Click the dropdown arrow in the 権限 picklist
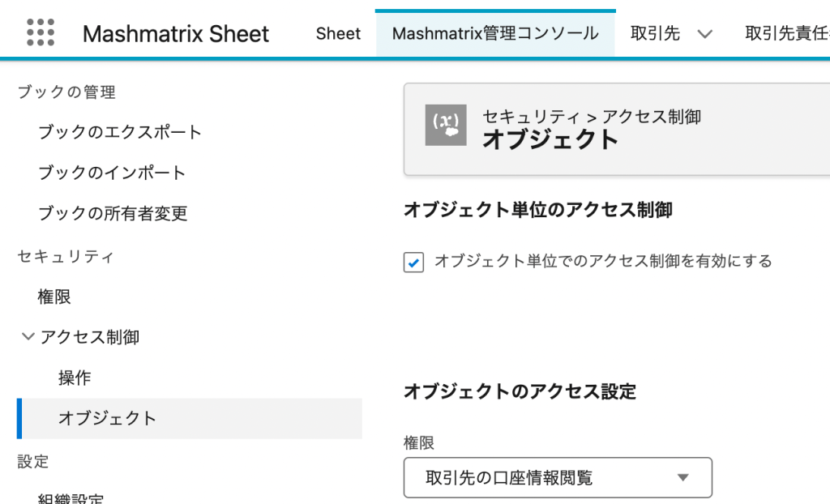Image resolution: width=830 pixels, height=504 pixels. [682, 477]
